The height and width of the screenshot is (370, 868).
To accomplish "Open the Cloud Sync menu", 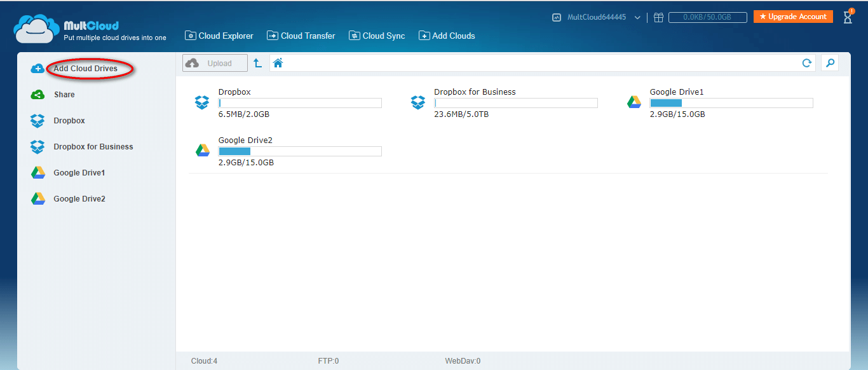I will click(377, 36).
